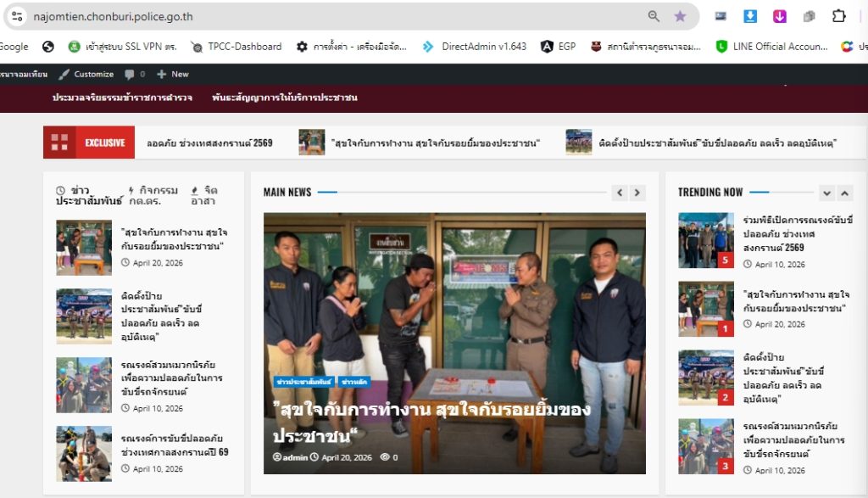
Task: Open the LINE Official Account bookmark
Action: [x=771, y=47]
